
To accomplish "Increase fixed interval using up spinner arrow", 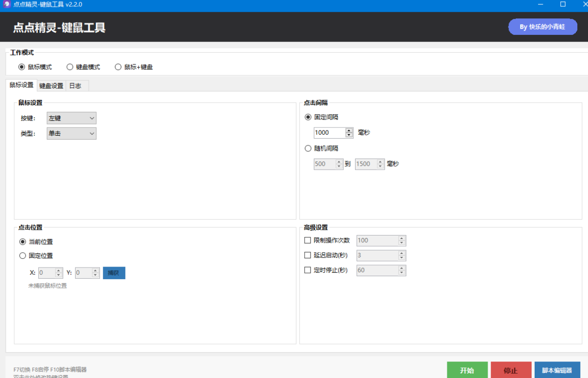I will pyautogui.click(x=349, y=130).
